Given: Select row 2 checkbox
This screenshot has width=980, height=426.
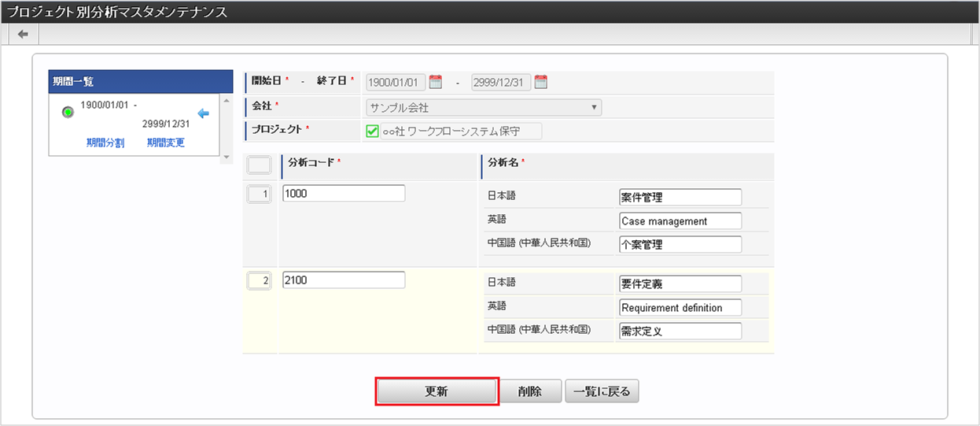Looking at the screenshot, I should (x=260, y=280).
